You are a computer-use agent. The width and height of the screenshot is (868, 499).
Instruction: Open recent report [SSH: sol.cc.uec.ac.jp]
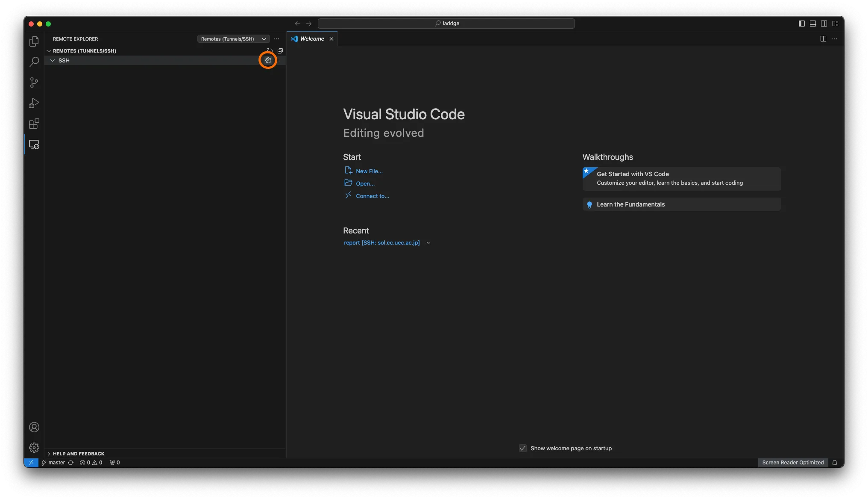382,243
